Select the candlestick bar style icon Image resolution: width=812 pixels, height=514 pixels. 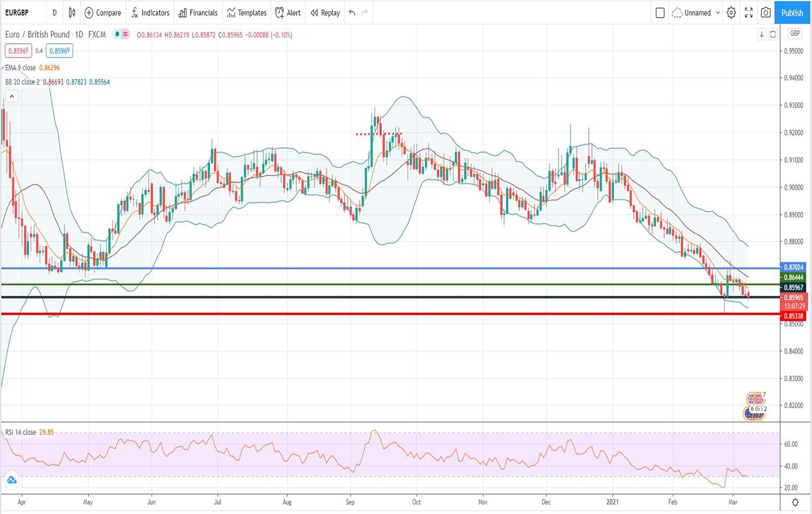(x=71, y=13)
